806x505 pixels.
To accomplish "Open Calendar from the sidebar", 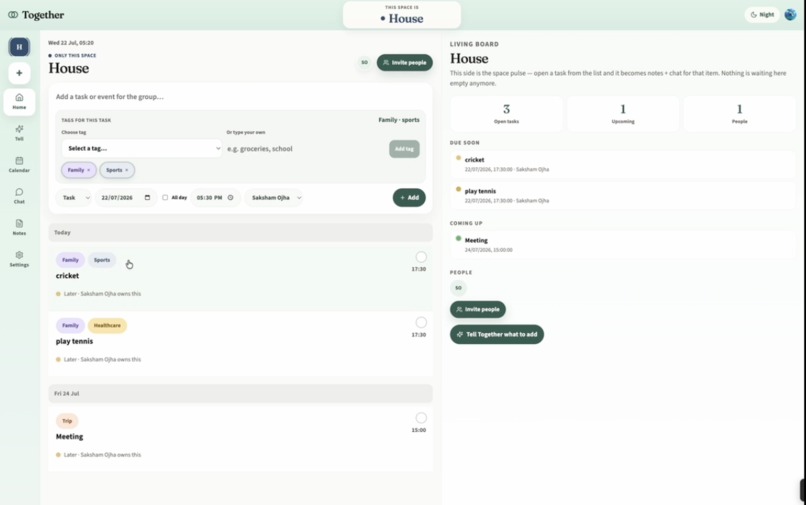I will [19, 165].
